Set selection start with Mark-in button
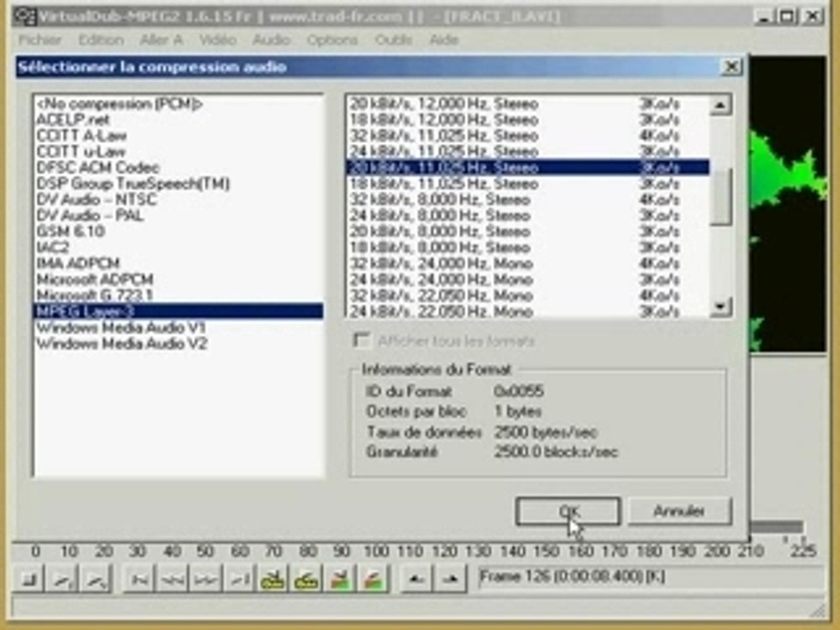The image size is (840, 630). pyautogui.click(x=416, y=579)
